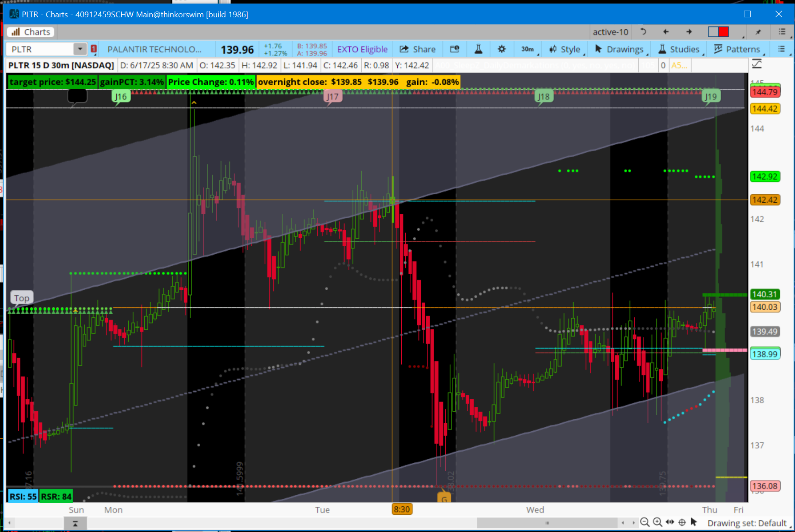Click the orange G marker at chart bottom
Image resolution: width=795 pixels, height=532 pixels.
click(444, 498)
